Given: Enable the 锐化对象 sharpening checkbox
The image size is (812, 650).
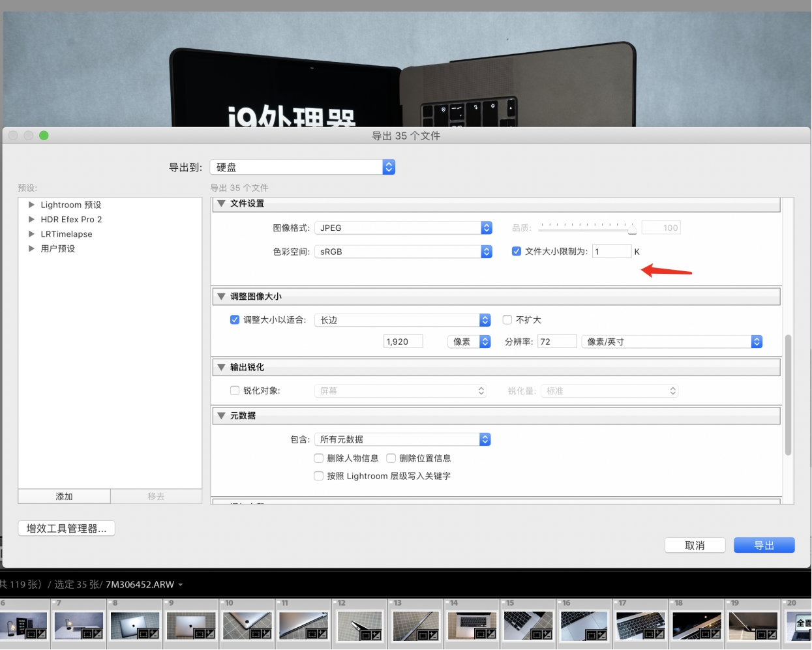Looking at the screenshot, I should coord(234,391).
